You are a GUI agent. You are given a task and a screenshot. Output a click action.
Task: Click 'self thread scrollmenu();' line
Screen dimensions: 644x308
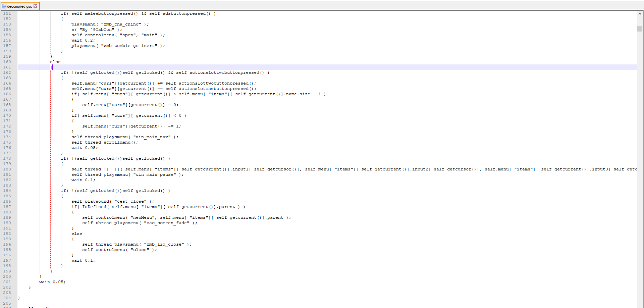(x=105, y=142)
